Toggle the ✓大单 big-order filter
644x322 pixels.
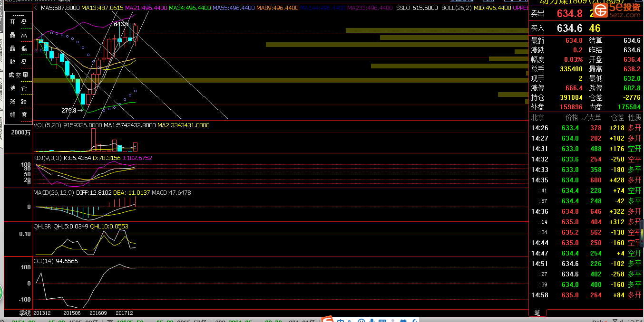(591, 117)
